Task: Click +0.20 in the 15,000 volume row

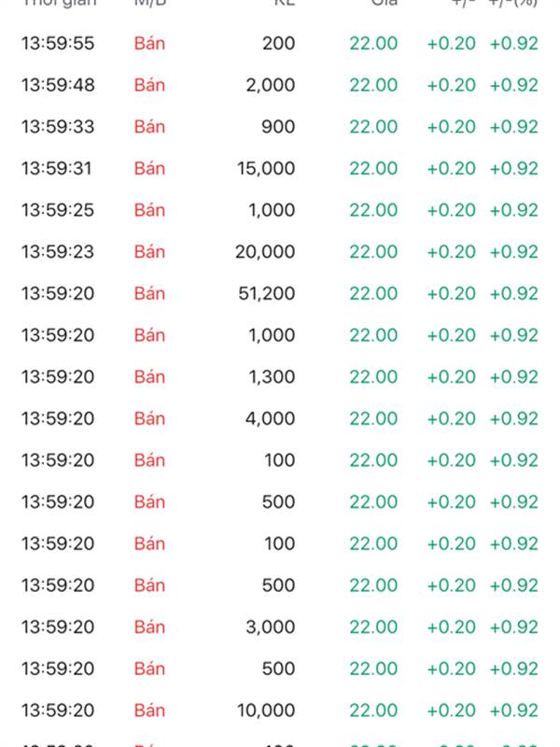Action: point(451,168)
